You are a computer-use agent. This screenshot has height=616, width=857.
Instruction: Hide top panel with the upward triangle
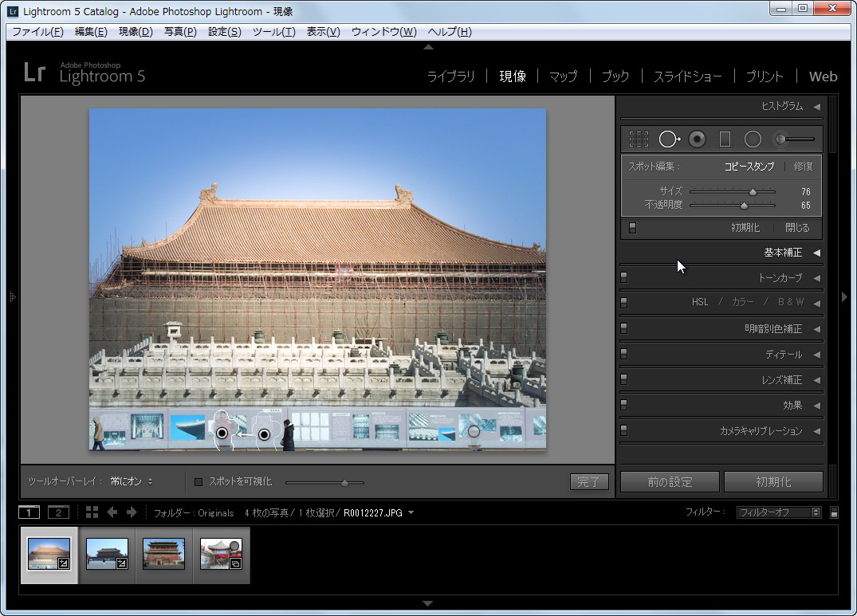(x=429, y=47)
